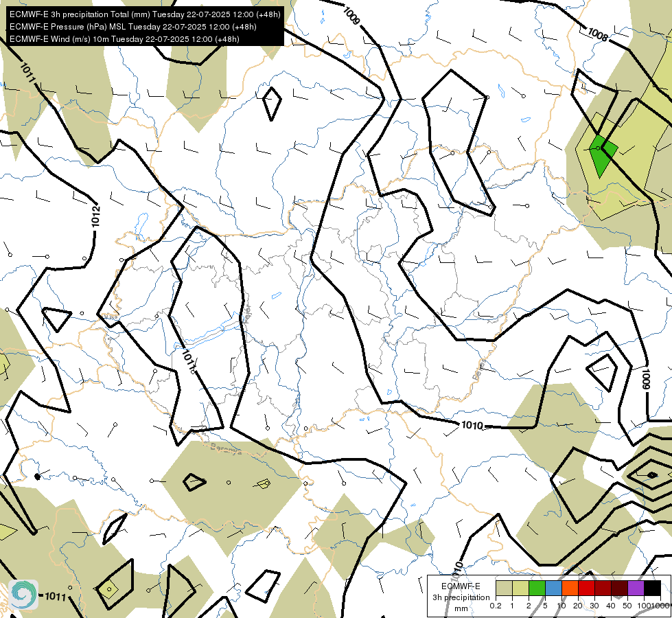The width and height of the screenshot is (672, 618).
Task: Select the green 2 mm legend swatch
Action: 537,588
